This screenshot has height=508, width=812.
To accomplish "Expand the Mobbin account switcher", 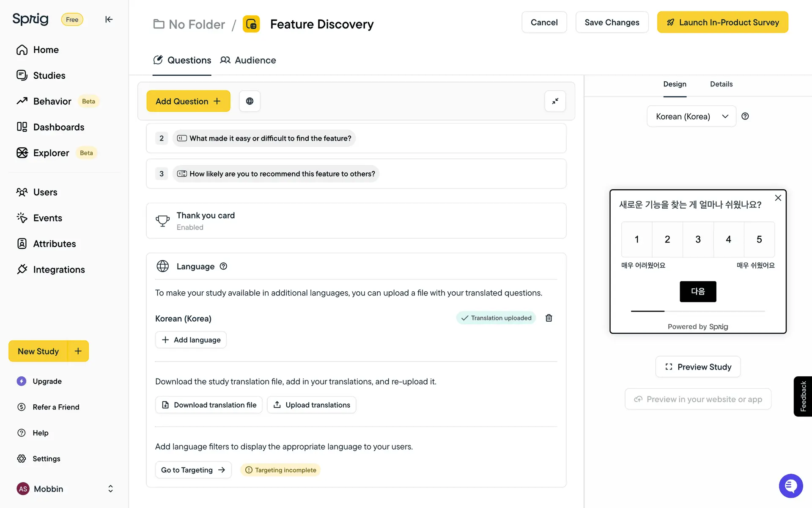I will (110, 489).
